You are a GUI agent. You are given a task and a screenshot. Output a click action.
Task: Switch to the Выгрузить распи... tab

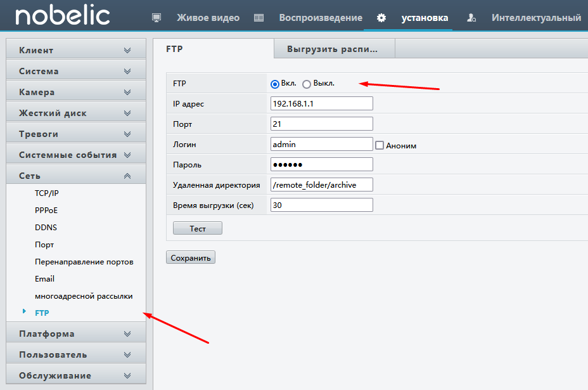coord(335,49)
